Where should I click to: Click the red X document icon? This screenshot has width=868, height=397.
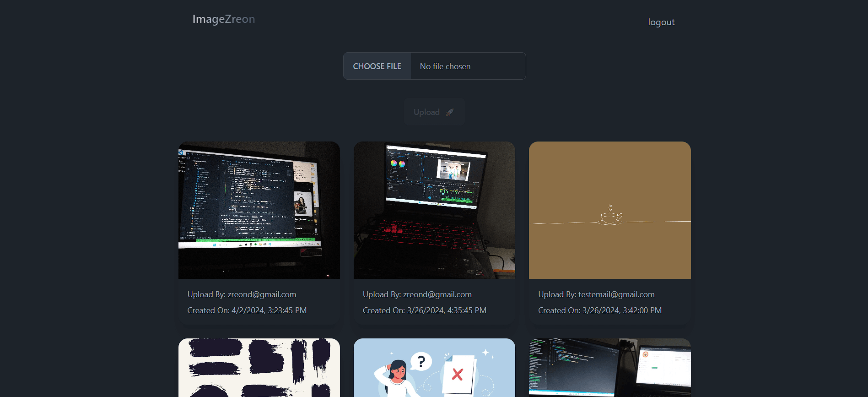pyautogui.click(x=458, y=375)
